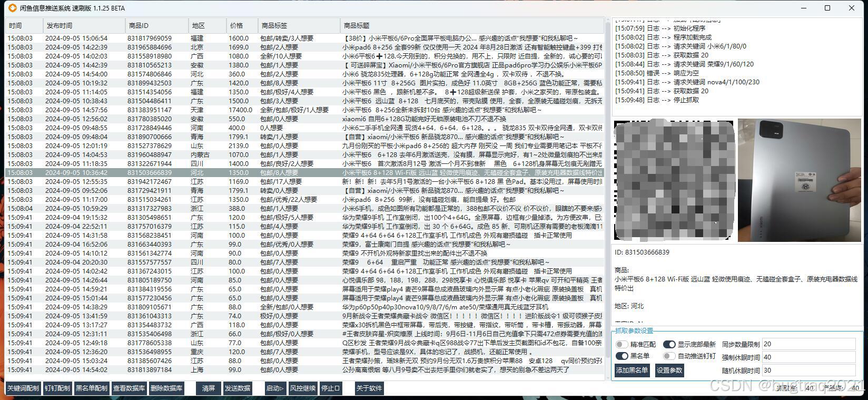Enable 精准匹配 exact match toggle
Viewport: 868px width, 400px height.
(622, 345)
